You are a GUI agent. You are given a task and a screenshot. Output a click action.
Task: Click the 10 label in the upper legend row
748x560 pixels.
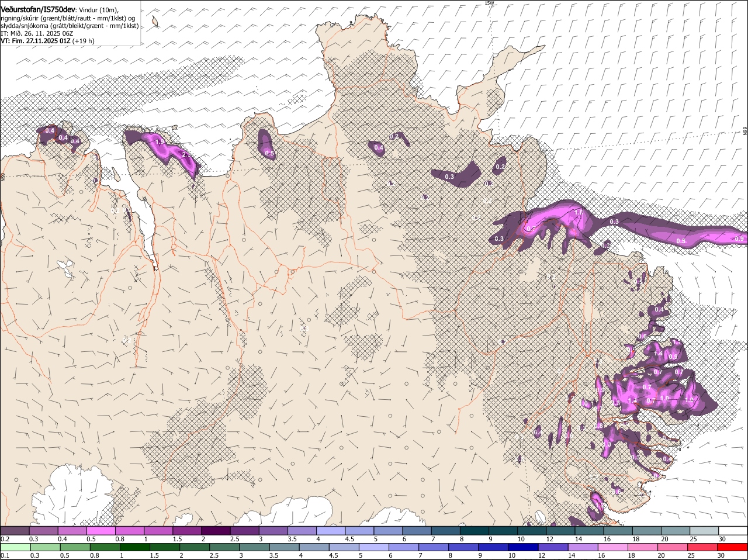click(521, 538)
